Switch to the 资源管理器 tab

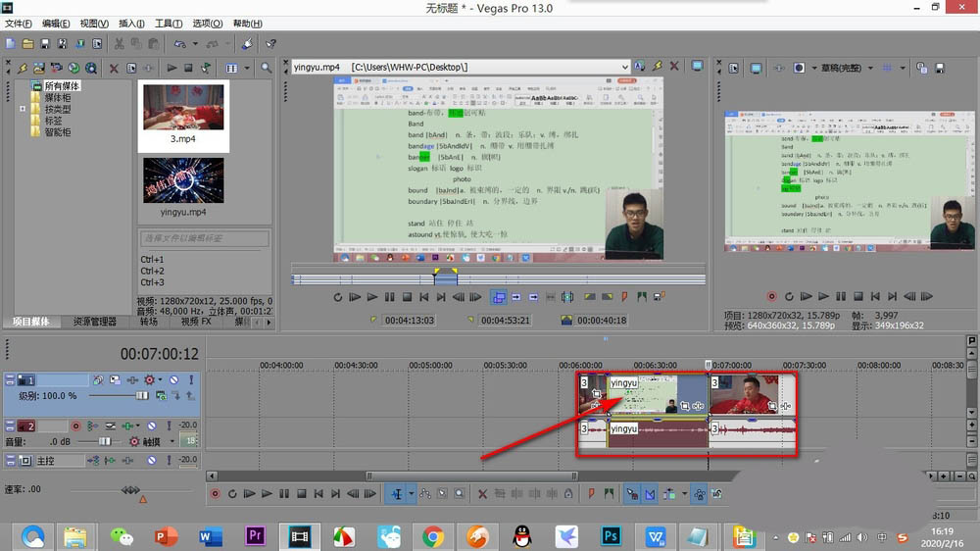tap(94, 322)
